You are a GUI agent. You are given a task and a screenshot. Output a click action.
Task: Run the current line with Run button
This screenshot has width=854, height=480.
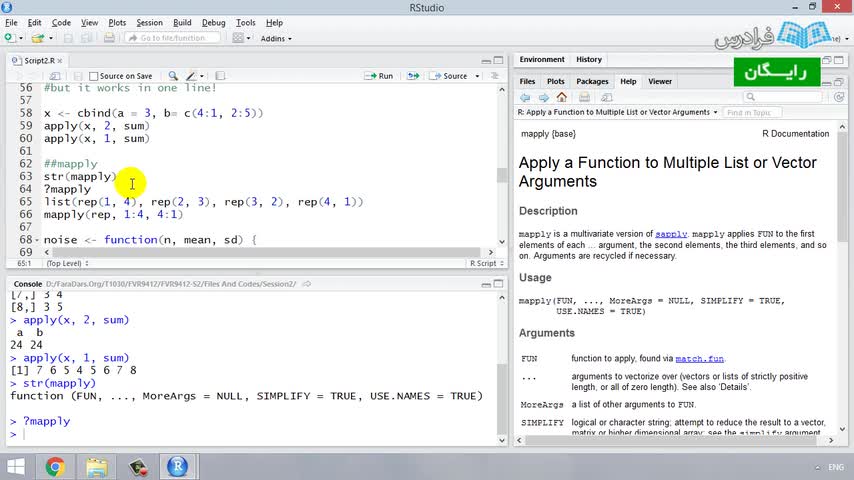pyautogui.click(x=379, y=76)
